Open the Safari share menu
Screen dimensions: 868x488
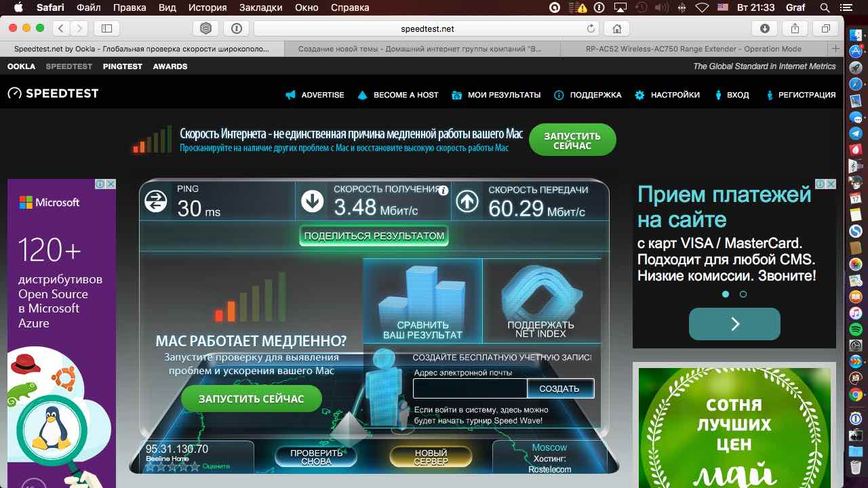click(x=795, y=28)
